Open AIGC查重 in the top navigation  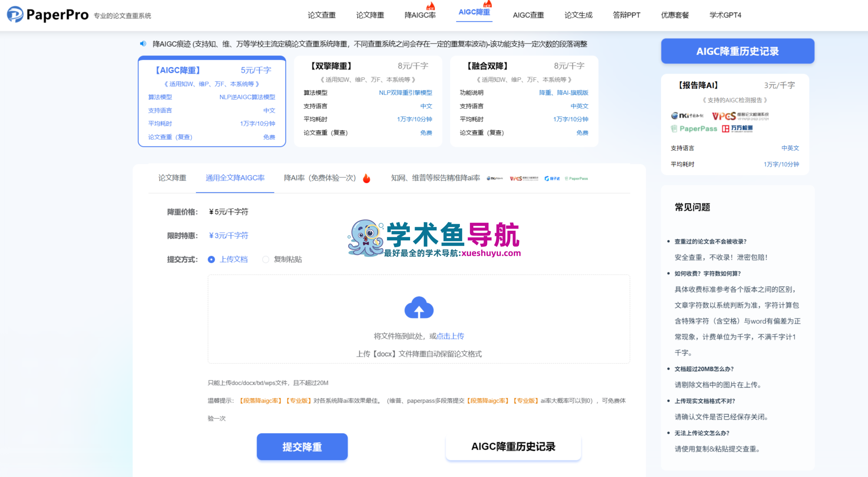pos(528,15)
